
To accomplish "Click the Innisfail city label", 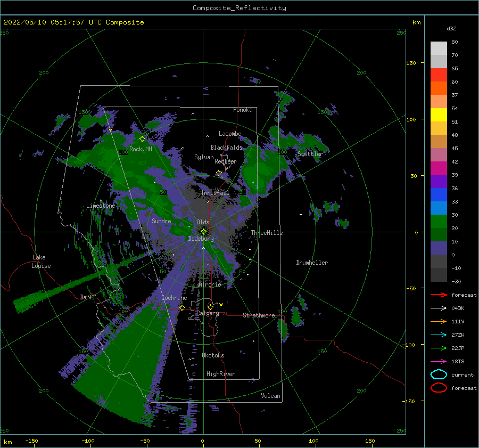I will [x=215, y=193].
